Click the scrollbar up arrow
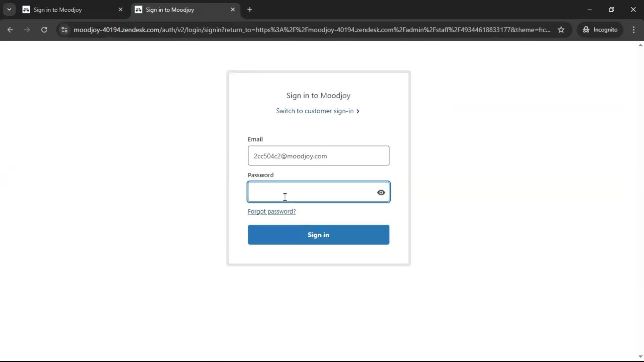Viewport: 644px width, 362px height. tap(640, 45)
